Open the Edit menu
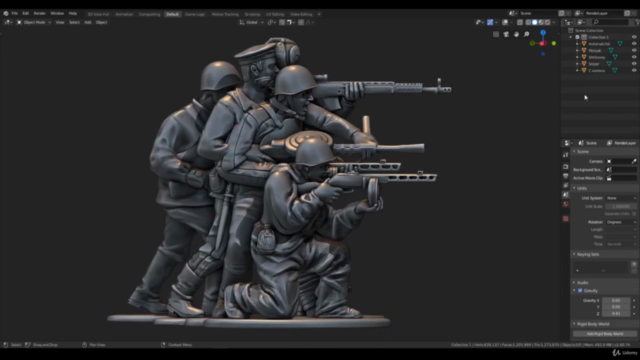Image resolution: width=640 pixels, height=360 pixels. click(26, 13)
